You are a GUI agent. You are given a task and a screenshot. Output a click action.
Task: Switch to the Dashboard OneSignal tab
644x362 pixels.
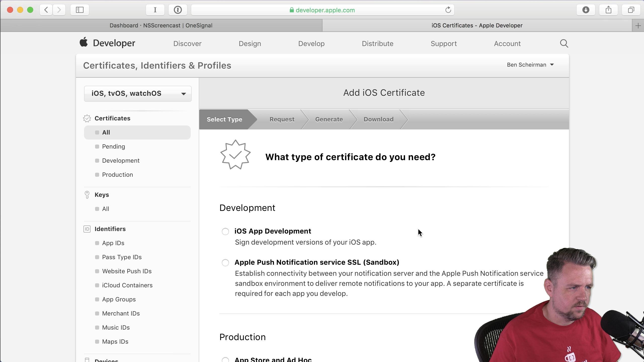coord(161,25)
